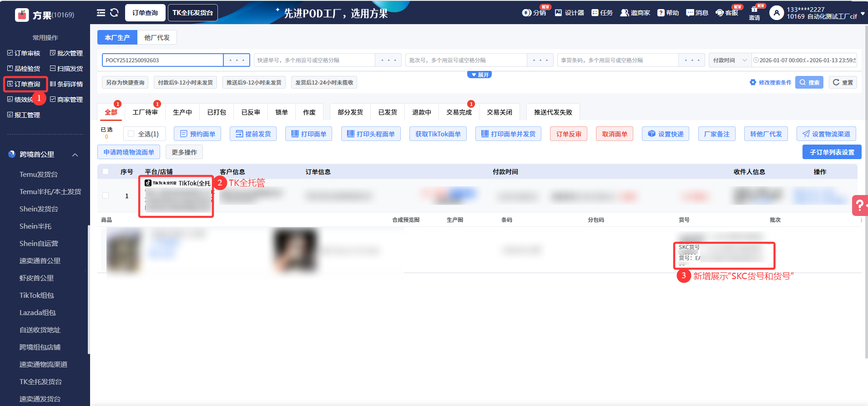868x406 pixels.
Task: Collapse the 跨境首公里 sidebar section
Action: (75, 155)
